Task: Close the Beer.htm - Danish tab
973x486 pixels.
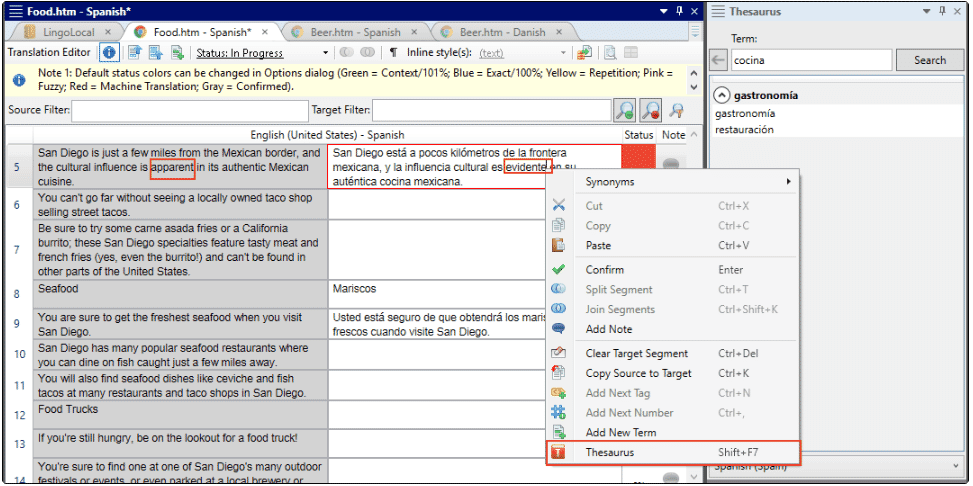Action: click(560, 32)
